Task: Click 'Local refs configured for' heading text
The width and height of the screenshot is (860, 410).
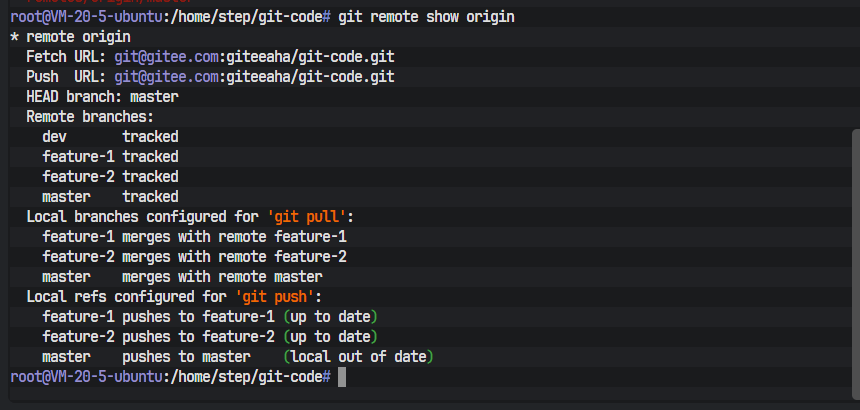Action: [126, 297]
